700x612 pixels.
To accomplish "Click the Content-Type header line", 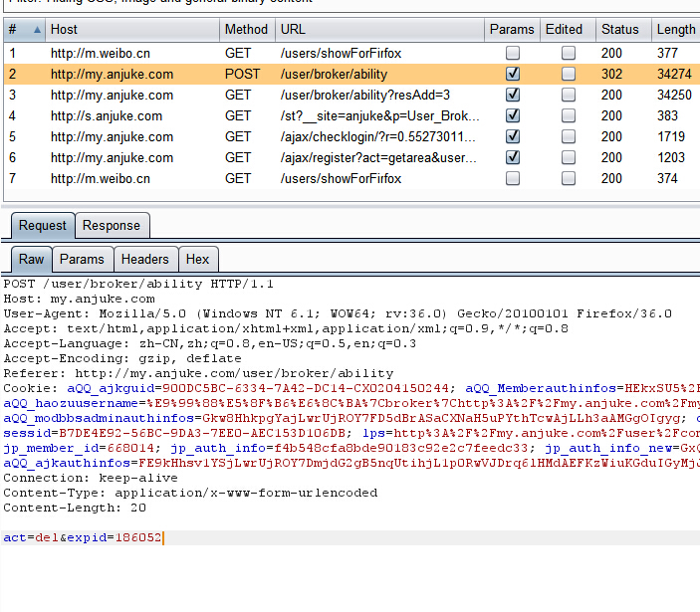I will pyautogui.click(x=190, y=493).
